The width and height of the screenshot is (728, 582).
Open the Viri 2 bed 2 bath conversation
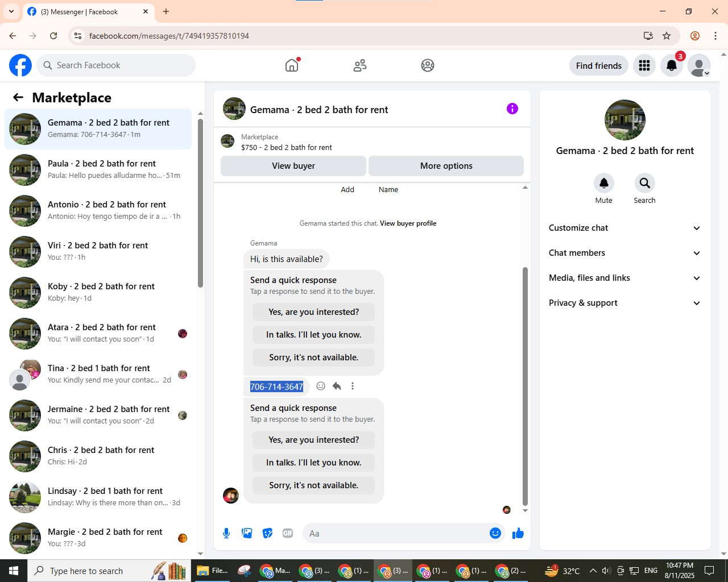(x=98, y=251)
